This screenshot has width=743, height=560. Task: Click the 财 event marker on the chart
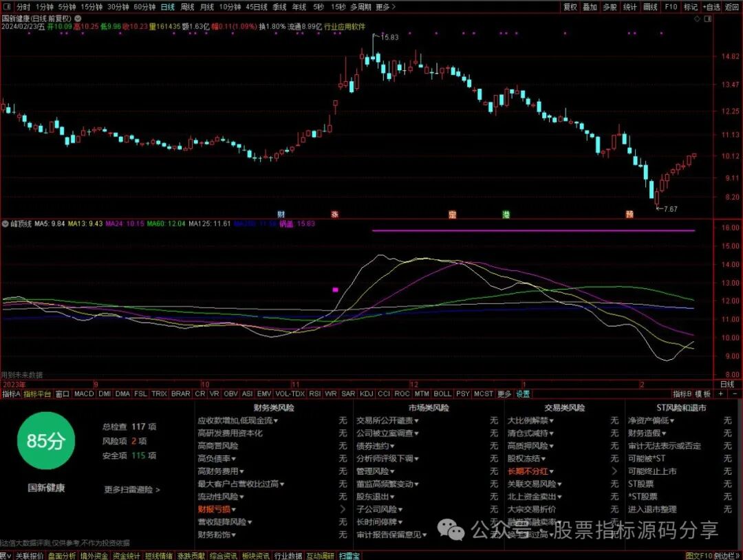tap(281, 214)
